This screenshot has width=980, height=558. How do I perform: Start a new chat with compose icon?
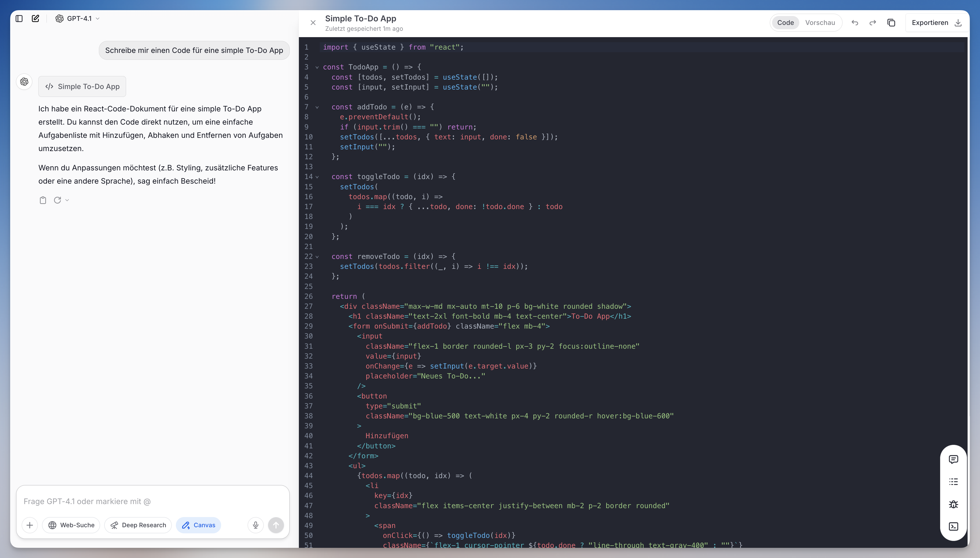pyautogui.click(x=36, y=18)
